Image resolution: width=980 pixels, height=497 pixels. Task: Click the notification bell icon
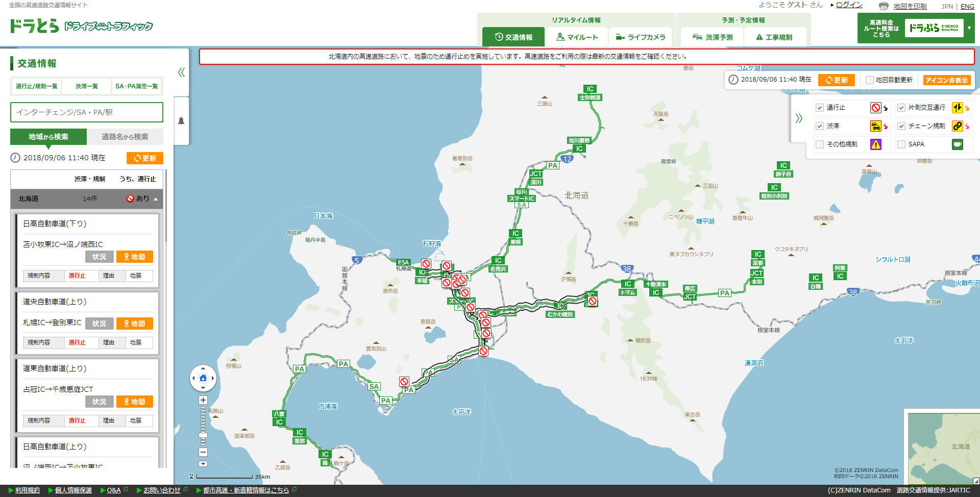[x=181, y=121]
